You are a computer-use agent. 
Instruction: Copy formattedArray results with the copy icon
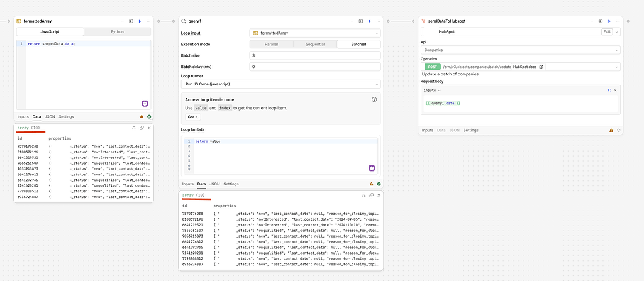click(x=142, y=128)
